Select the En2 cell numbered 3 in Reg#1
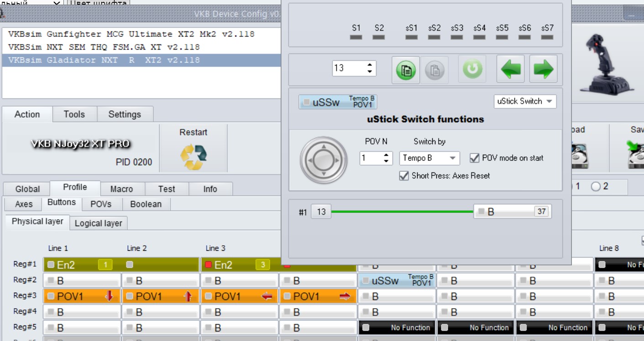Viewport: 644px width, 341px height. point(240,265)
